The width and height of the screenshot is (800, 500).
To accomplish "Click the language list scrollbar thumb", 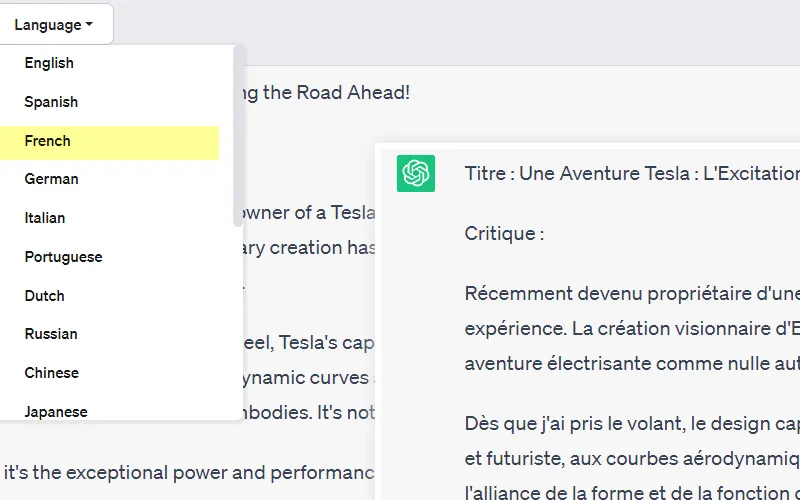I will click(237, 135).
